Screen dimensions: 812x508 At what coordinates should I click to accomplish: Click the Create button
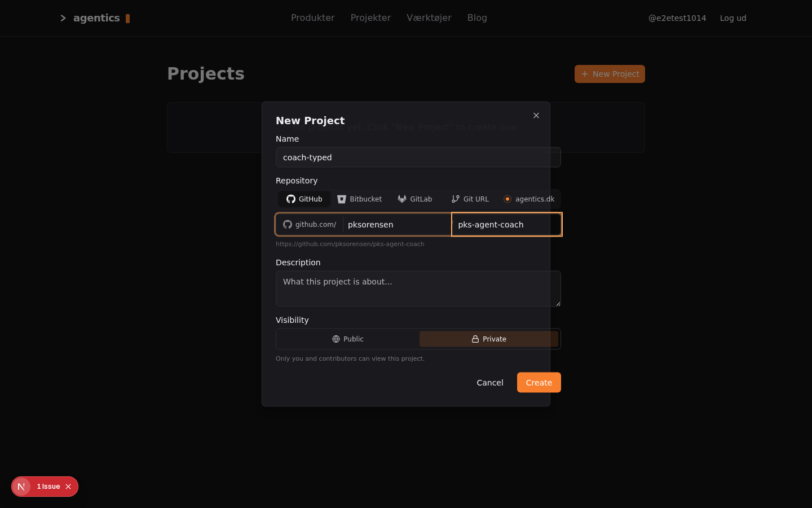tap(539, 383)
